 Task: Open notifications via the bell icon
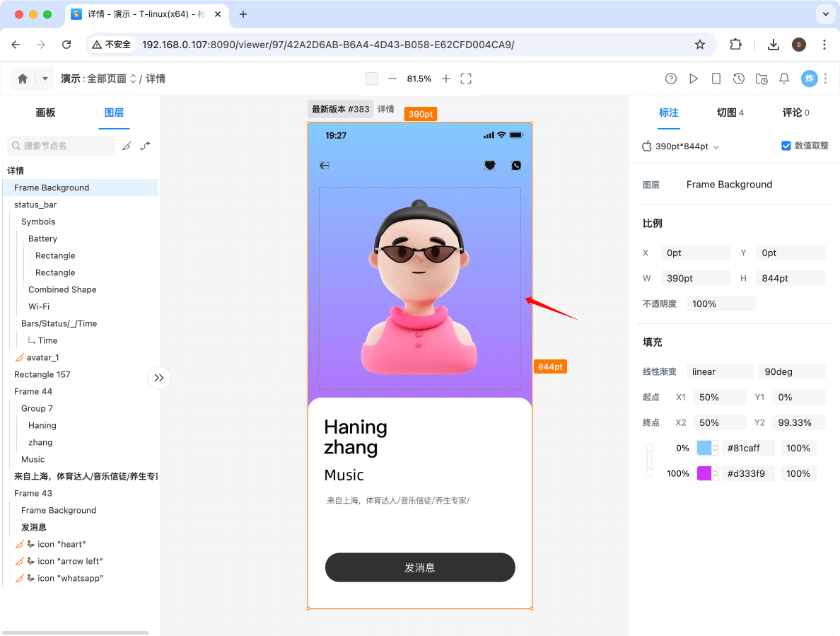point(784,79)
